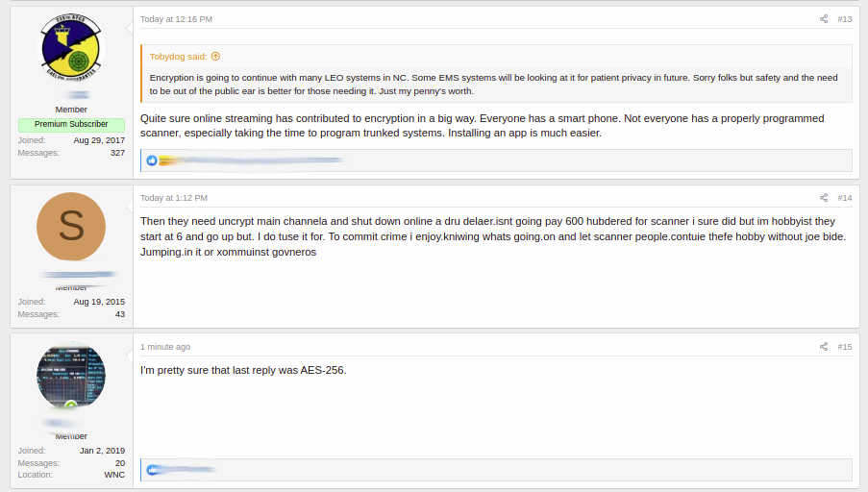This screenshot has height=492, width=868.
Task: Click the "Today at 12:16 PM" timestamp
Action: pos(176,19)
